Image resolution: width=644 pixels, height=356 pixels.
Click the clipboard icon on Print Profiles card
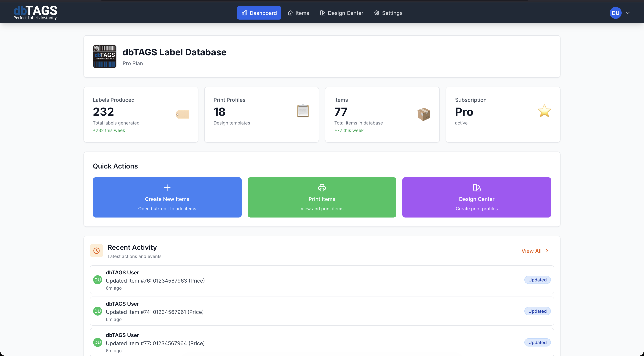pyautogui.click(x=303, y=111)
